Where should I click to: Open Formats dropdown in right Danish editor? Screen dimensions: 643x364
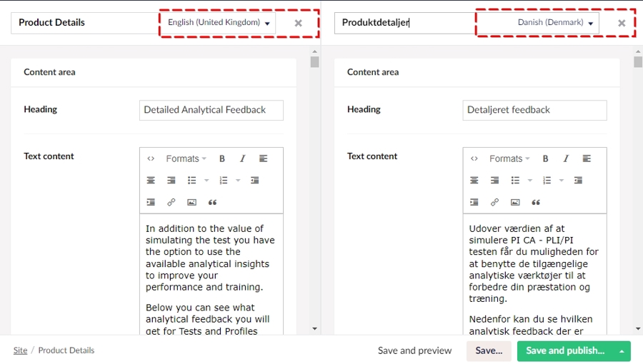[x=509, y=158]
